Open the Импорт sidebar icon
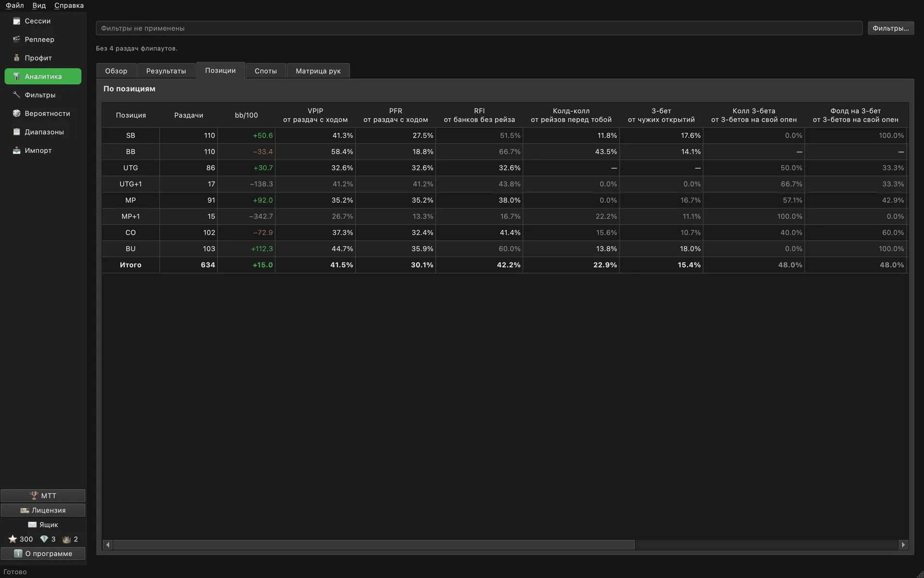Image resolution: width=924 pixels, height=578 pixels. 16,150
